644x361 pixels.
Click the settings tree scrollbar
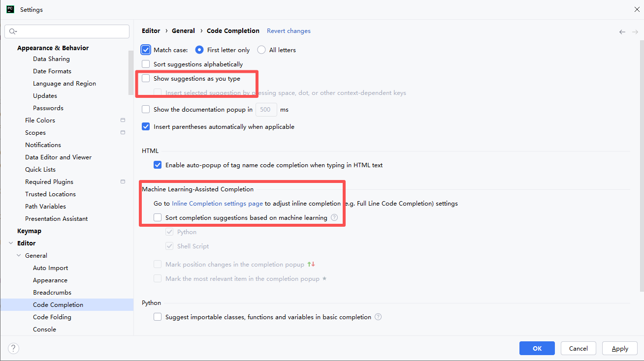(x=131, y=74)
